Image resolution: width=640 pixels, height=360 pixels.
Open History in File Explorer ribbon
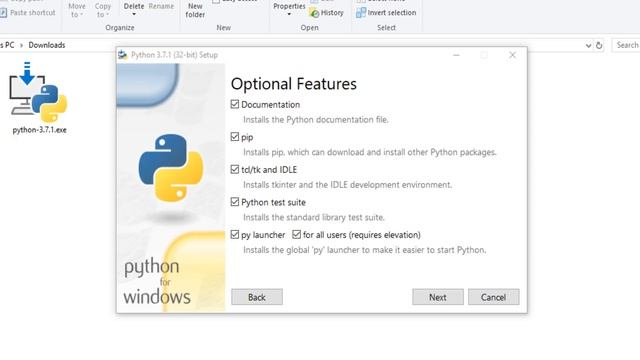coord(327,13)
